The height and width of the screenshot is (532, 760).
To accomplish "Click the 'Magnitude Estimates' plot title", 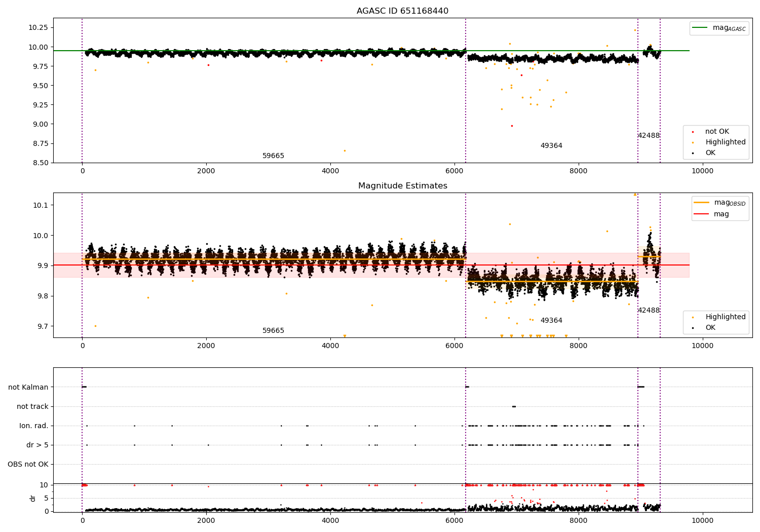I will [x=403, y=186].
